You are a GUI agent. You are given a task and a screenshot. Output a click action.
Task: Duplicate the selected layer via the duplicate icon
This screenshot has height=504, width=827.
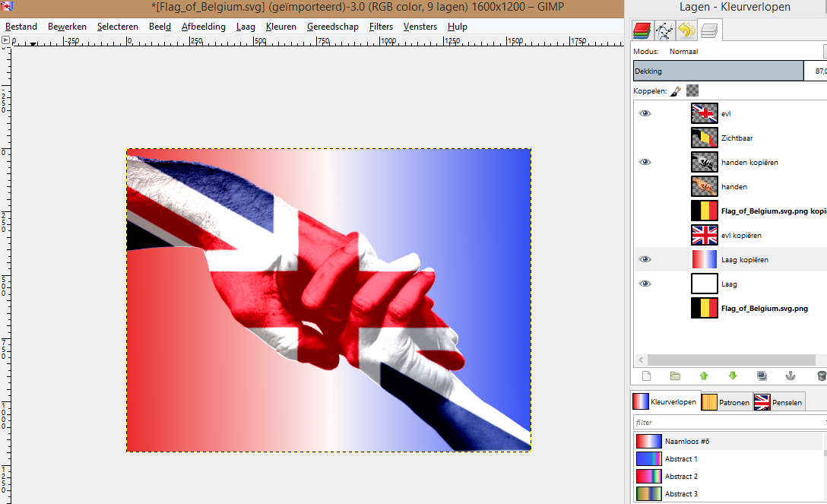point(762,376)
